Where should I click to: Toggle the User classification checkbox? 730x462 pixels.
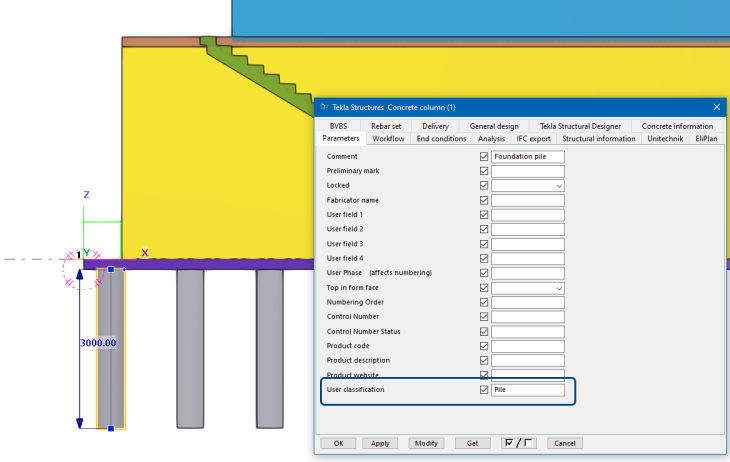point(484,390)
